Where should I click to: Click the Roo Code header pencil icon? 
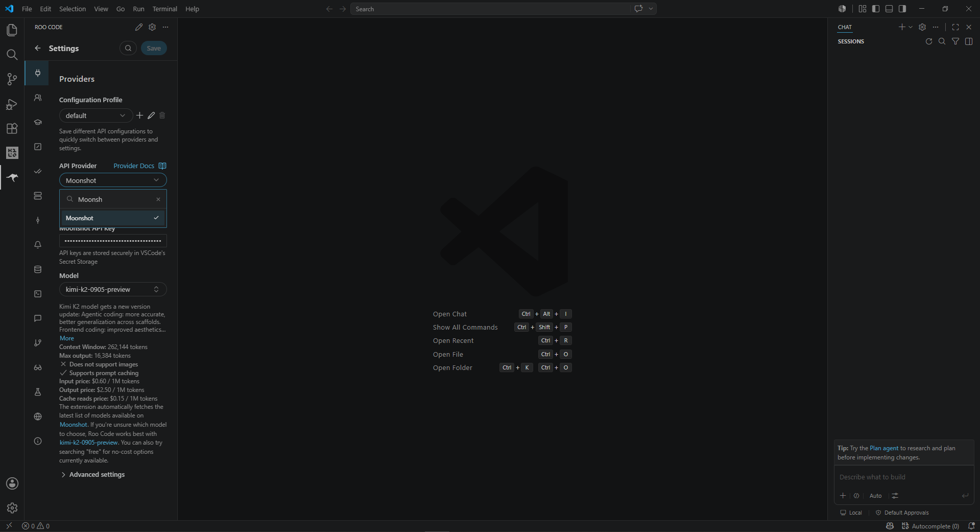coord(139,27)
